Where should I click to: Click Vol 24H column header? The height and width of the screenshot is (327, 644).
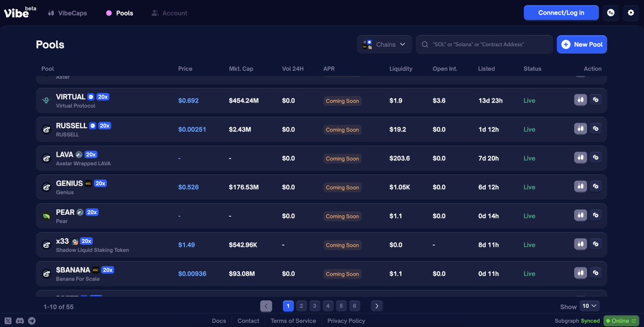coord(294,69)
